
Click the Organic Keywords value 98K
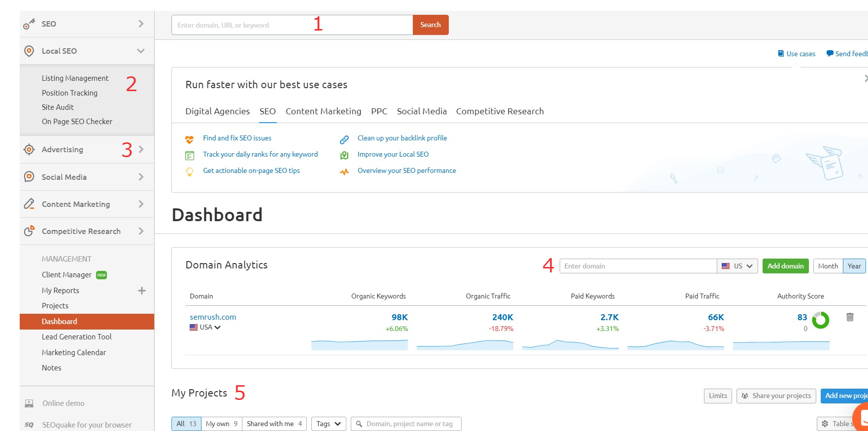400,317
